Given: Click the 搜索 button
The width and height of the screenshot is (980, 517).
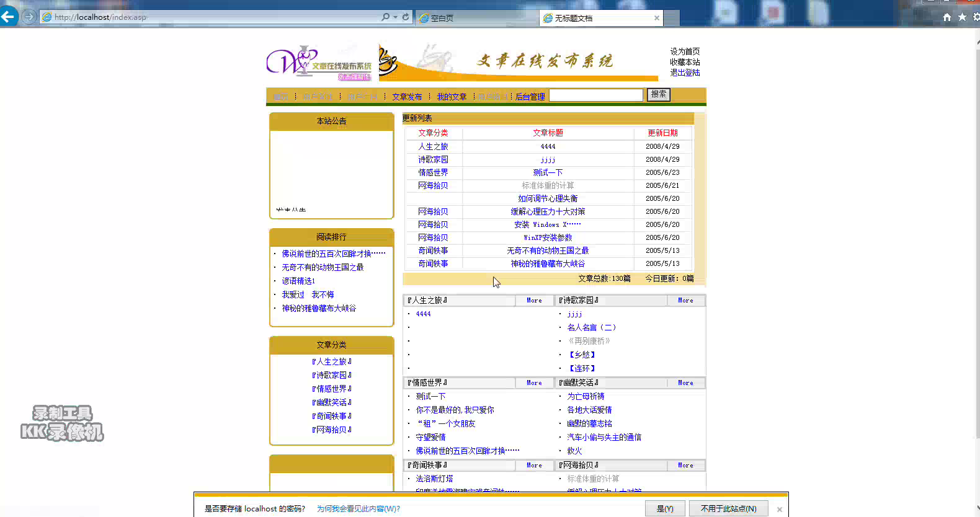Looking at the screenshot, I should coord(659,94).
